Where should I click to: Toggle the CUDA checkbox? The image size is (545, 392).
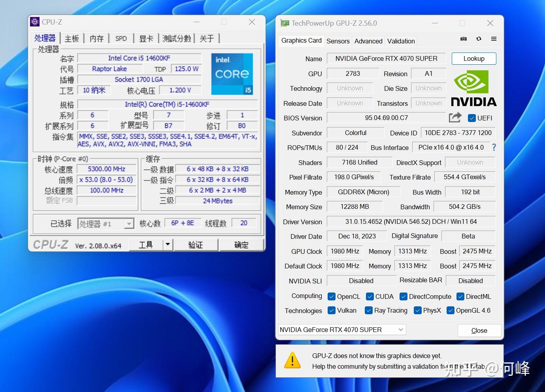[370, 296]
